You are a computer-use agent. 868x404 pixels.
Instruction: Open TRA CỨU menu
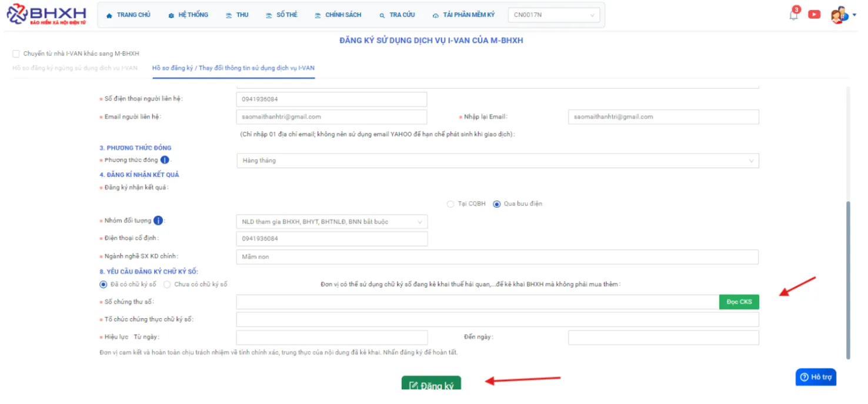tap(397, 15)
